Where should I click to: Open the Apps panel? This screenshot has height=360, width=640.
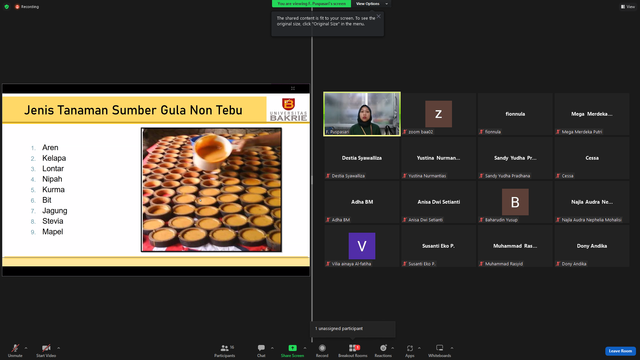pyautogui.click(x=410, y=350)
